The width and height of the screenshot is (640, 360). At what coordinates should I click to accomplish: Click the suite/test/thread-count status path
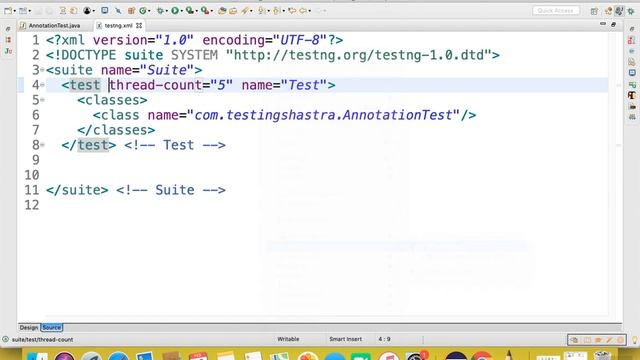(42, 340)
